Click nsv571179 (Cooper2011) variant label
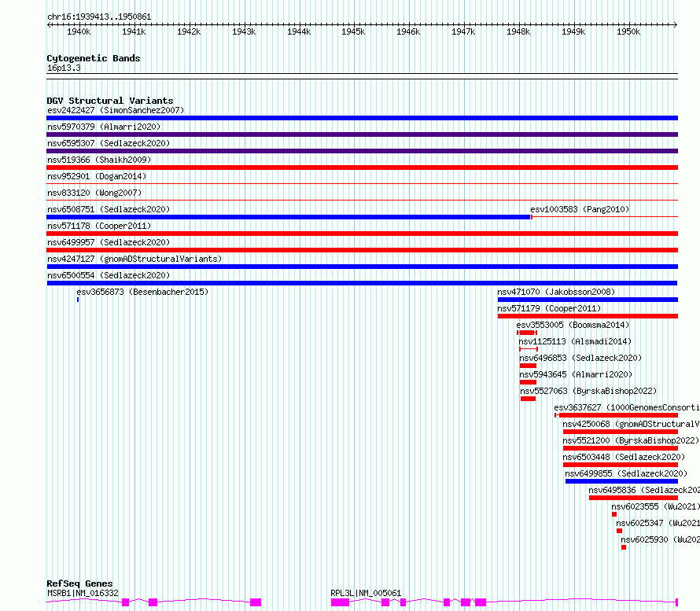700x611 pixels. pyautogui.click(x=549, y=308)
